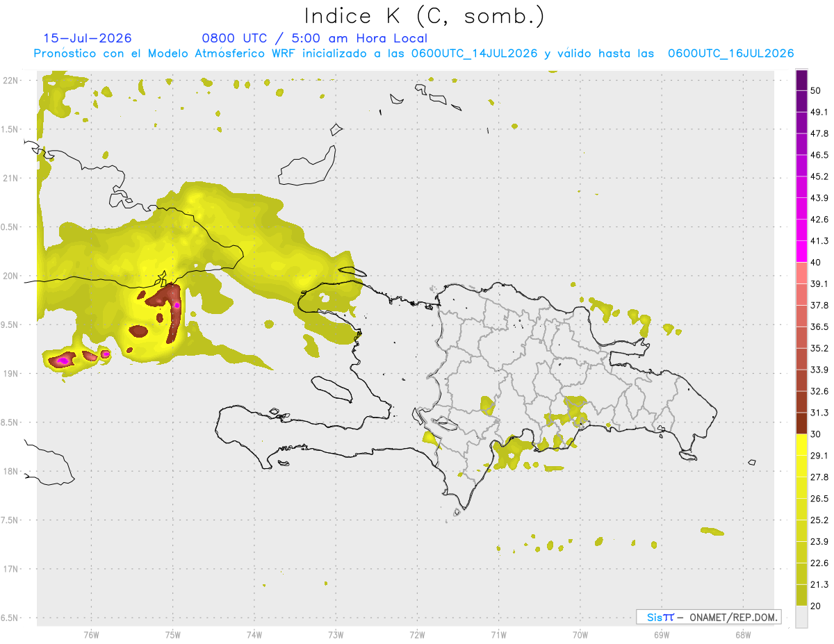Click the legend value "21.3"
Viewport: 834px width, 644px height.
[819, 584]
